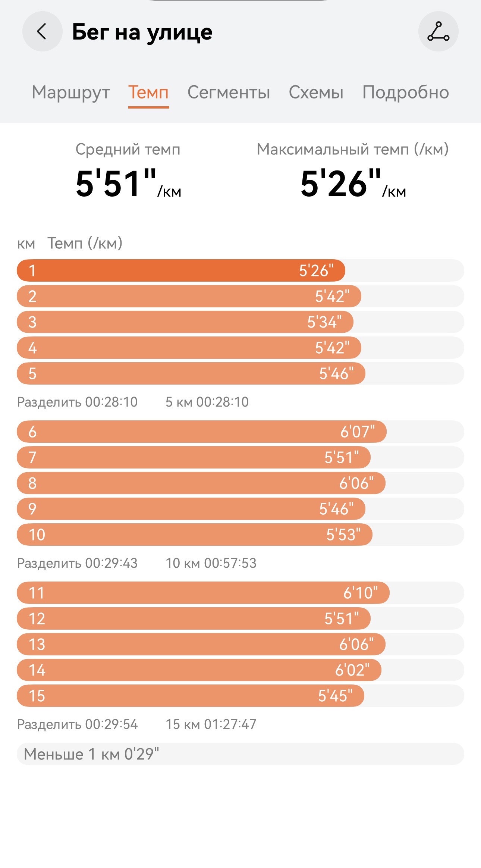Image resolution: width=481 pixels, height=868 pixels.
Task: Select the Темп tab
Action: (x=148, y=92)
